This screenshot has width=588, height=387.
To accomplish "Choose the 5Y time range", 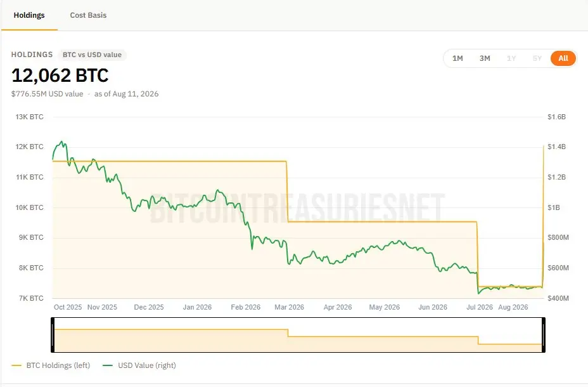I will (x=537, y=58).
